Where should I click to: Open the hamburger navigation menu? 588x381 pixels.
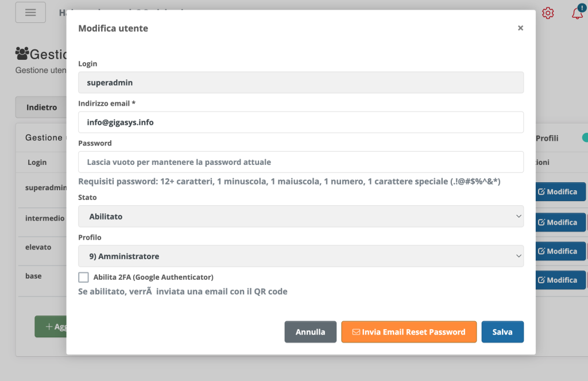(30, 12)
